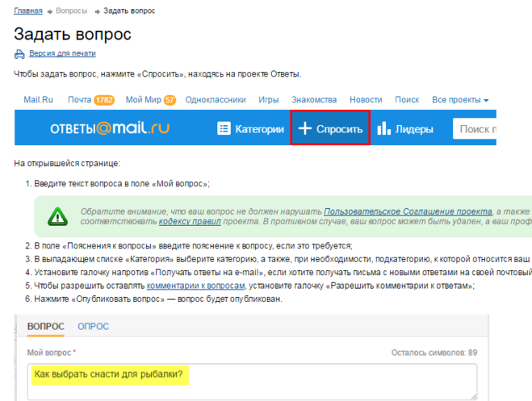
Task: Click the printer icon next to print version
Action: click(x=20, y=54)
